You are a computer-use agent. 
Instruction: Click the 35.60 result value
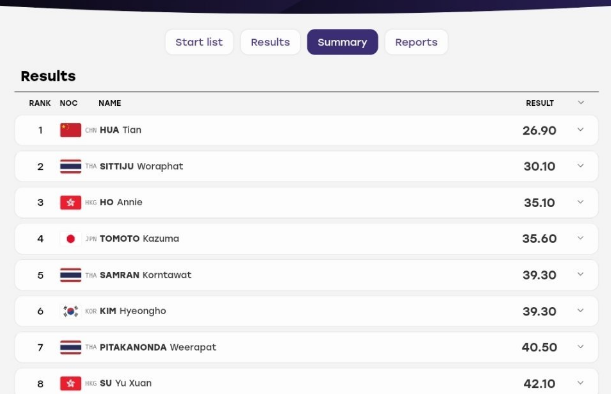click(x=539, y=239)
